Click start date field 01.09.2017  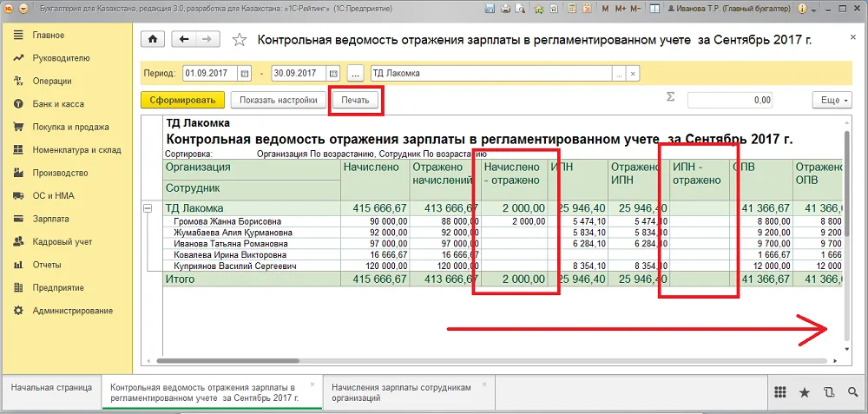pos(210,73)
